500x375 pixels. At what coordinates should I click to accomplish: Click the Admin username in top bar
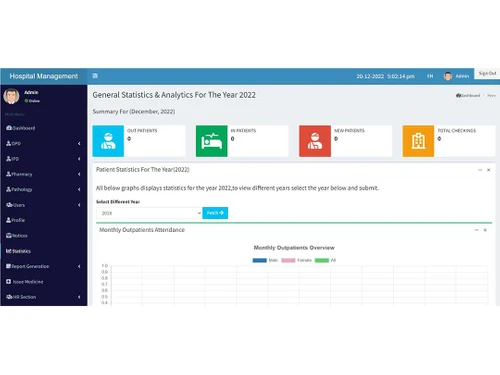[462, 76]
